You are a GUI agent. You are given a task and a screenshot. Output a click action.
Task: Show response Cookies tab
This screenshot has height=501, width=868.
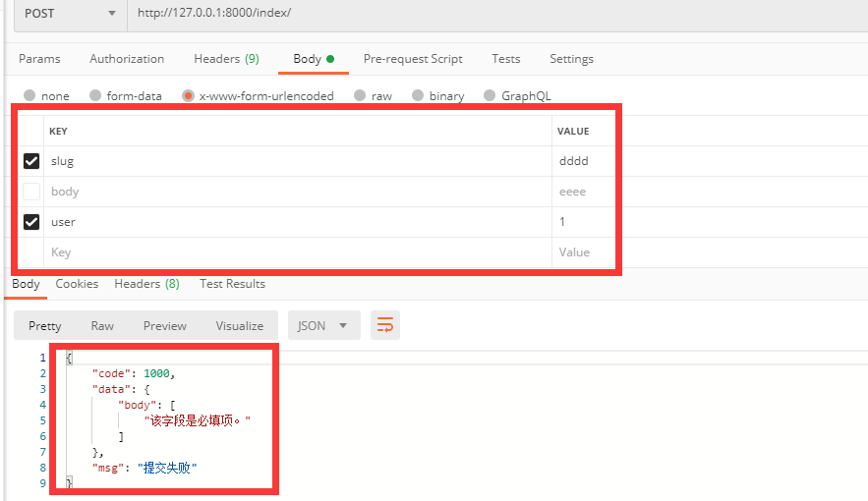[x=77, y=284]
